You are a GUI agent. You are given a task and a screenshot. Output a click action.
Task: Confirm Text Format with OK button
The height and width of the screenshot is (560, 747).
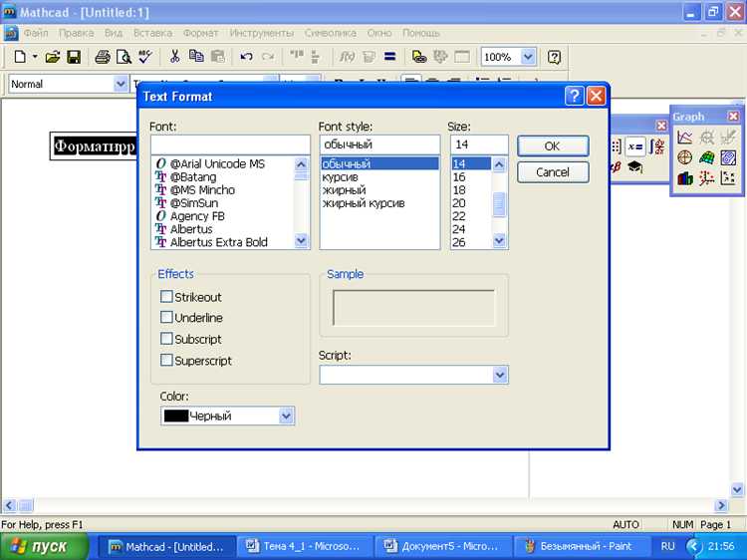553,145
